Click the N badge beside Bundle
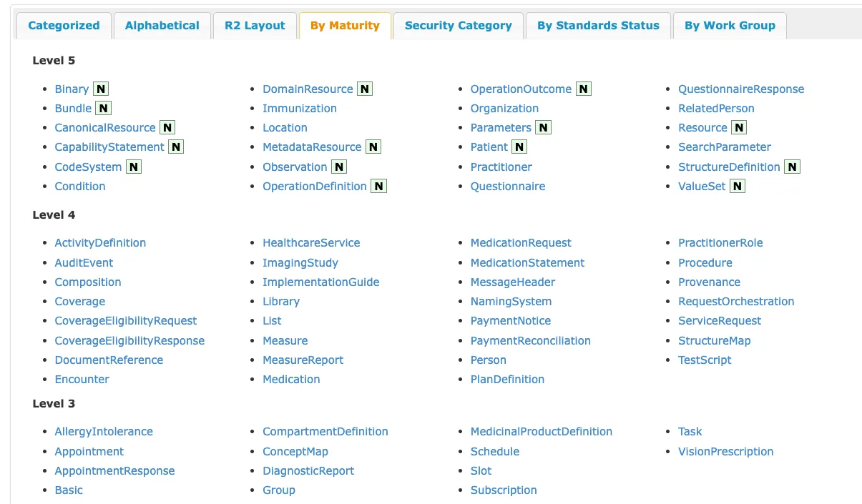Viewport: 862px width, 504px height. click(102, 108)
